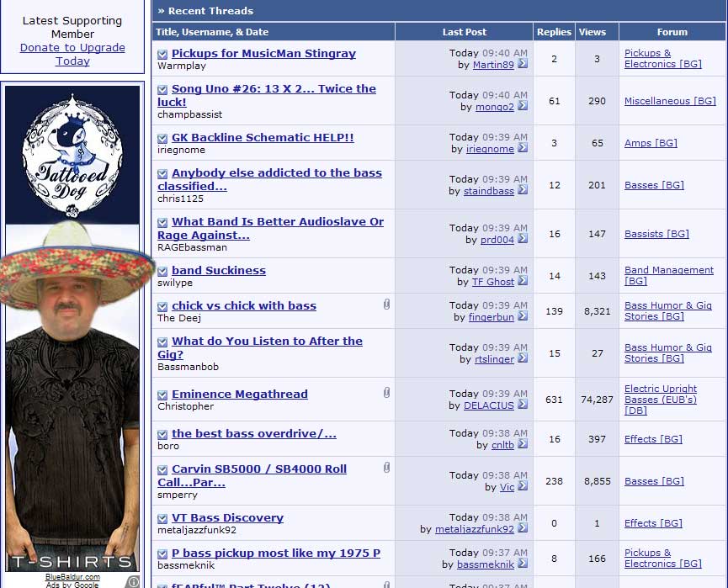This screenshot has height=588, width=728.
Task: Click author name RAGEbassman
Action: pos(192,247)
